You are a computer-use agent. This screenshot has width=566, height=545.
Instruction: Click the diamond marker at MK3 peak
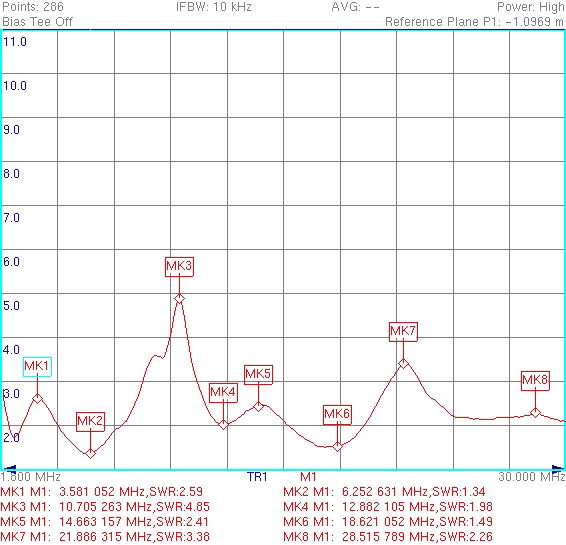click(x=179, y=299)
